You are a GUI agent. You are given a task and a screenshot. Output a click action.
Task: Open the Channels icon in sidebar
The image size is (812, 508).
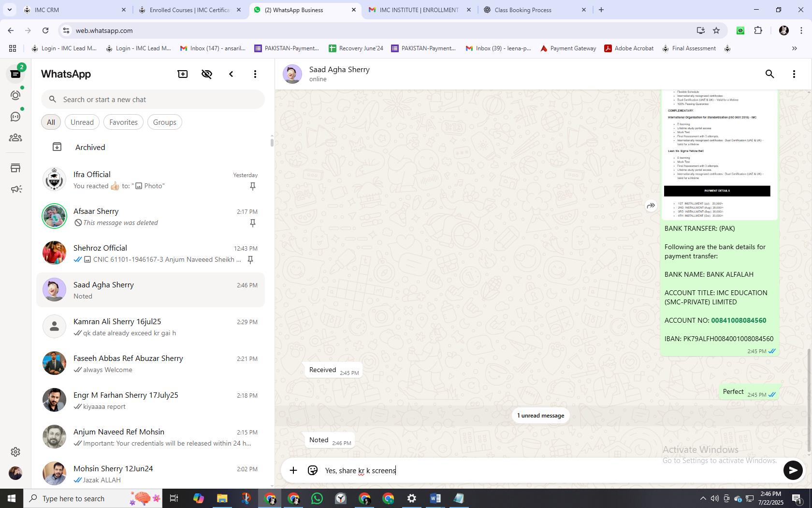click(x=15, y=117)
